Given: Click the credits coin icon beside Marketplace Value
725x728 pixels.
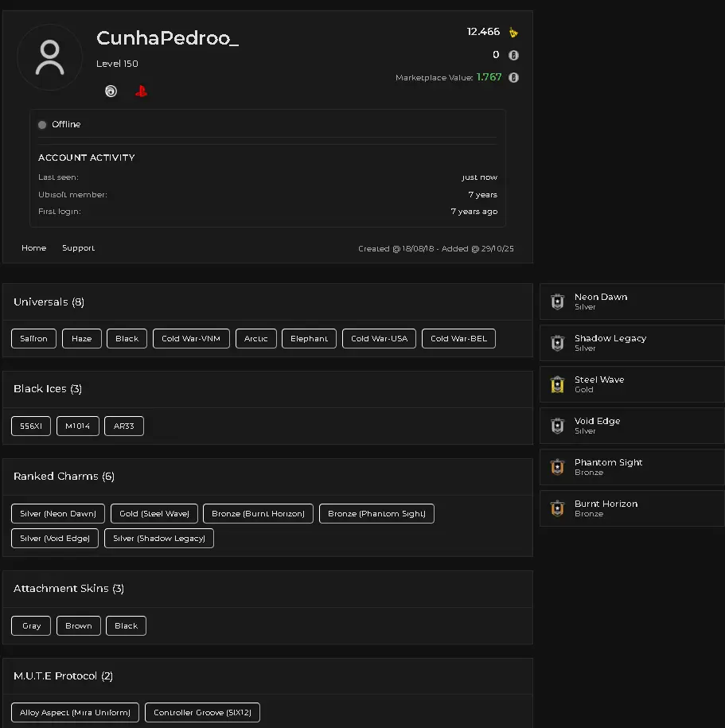Looking at the screenshot, I should [514, 78].
